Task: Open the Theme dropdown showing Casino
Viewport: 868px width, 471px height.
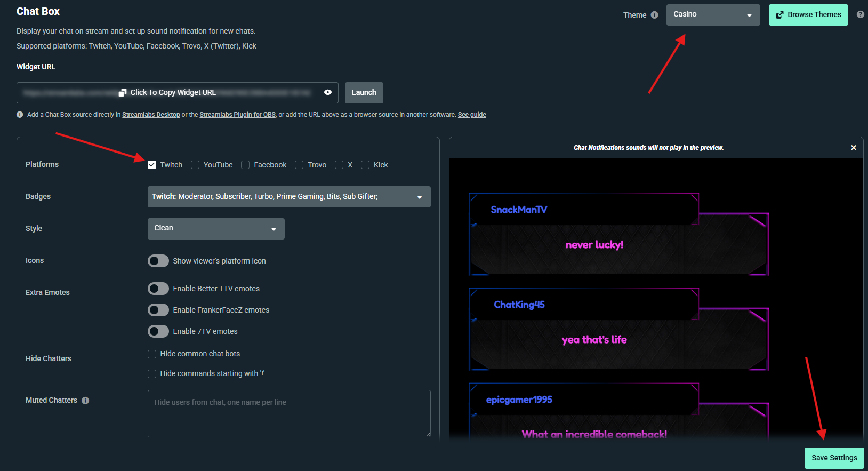Action: 713,15
